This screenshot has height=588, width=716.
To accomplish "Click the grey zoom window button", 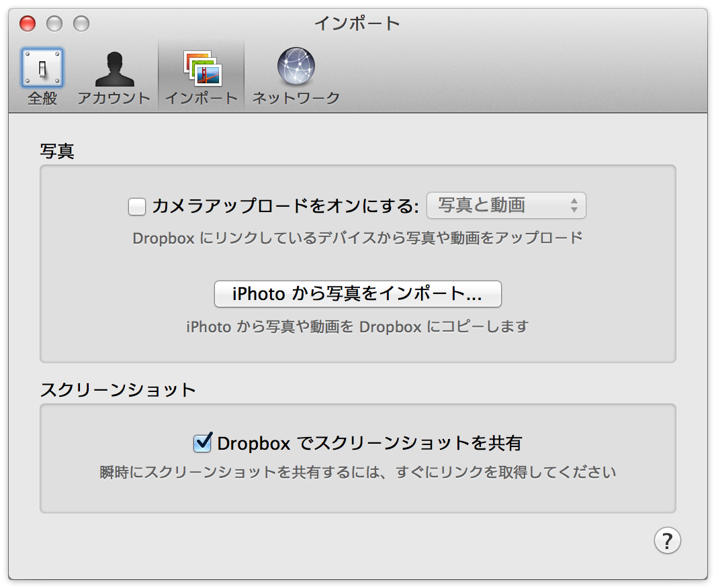I will [81, 23].
